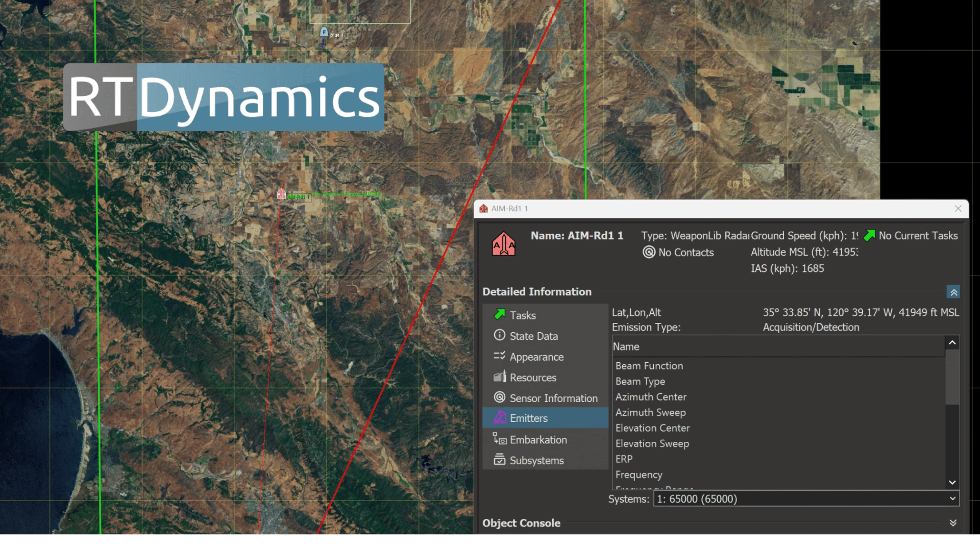Select the ERP row
The image size is (980, 551).
pos(778,459)
